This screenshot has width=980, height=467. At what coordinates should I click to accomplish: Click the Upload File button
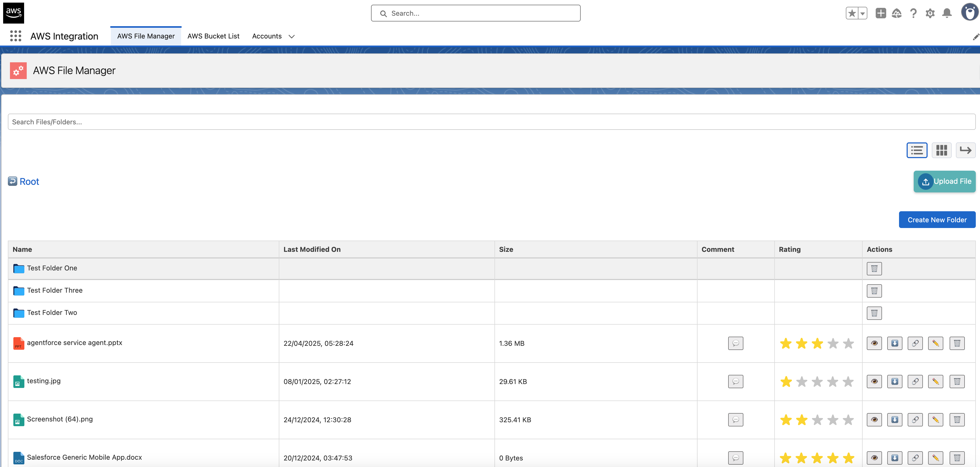[945, 181]
